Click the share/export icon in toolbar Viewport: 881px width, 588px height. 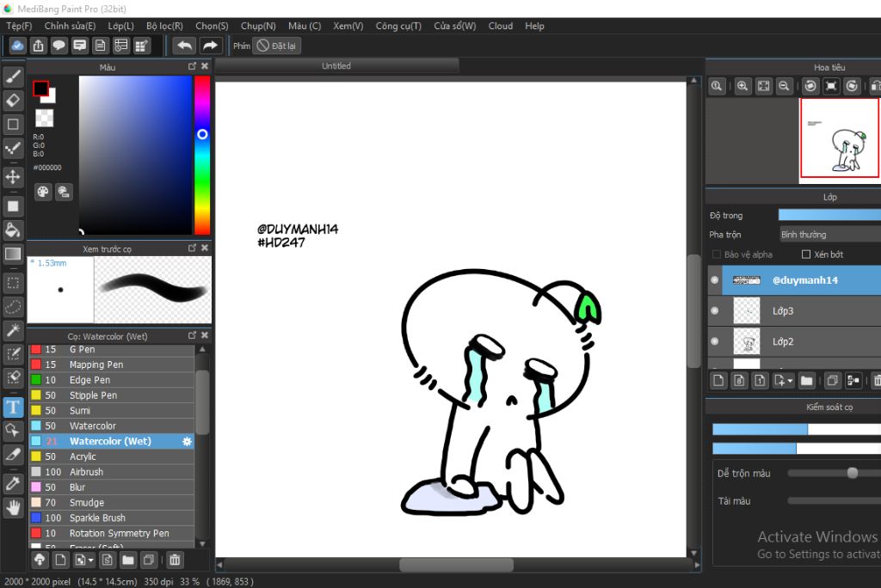pyautogui.click(x=38, y=46)
